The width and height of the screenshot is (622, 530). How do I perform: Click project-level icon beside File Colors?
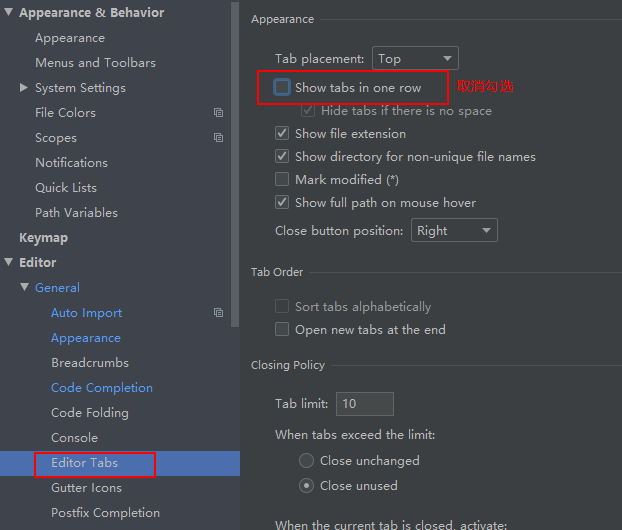coord(218,113)
